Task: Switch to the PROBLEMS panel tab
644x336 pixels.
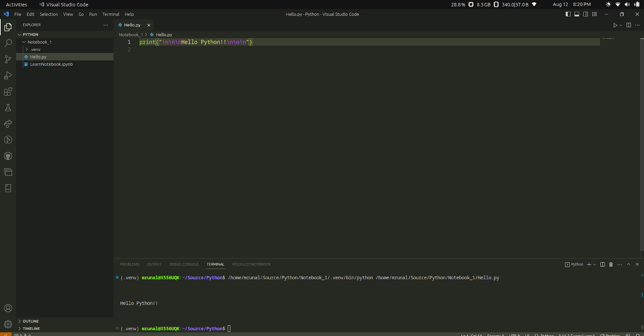Action: click(x=130, y=264)
